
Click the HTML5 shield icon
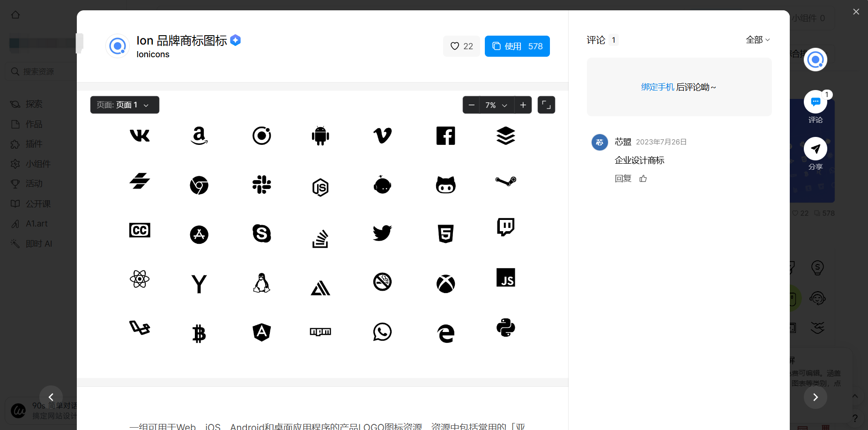pos(445,234)
